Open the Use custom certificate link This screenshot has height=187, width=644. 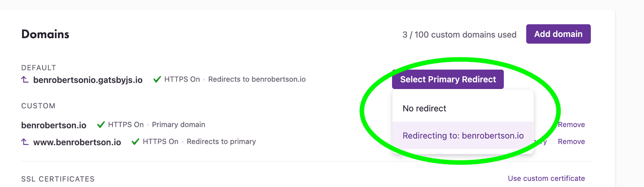point(546,178)
